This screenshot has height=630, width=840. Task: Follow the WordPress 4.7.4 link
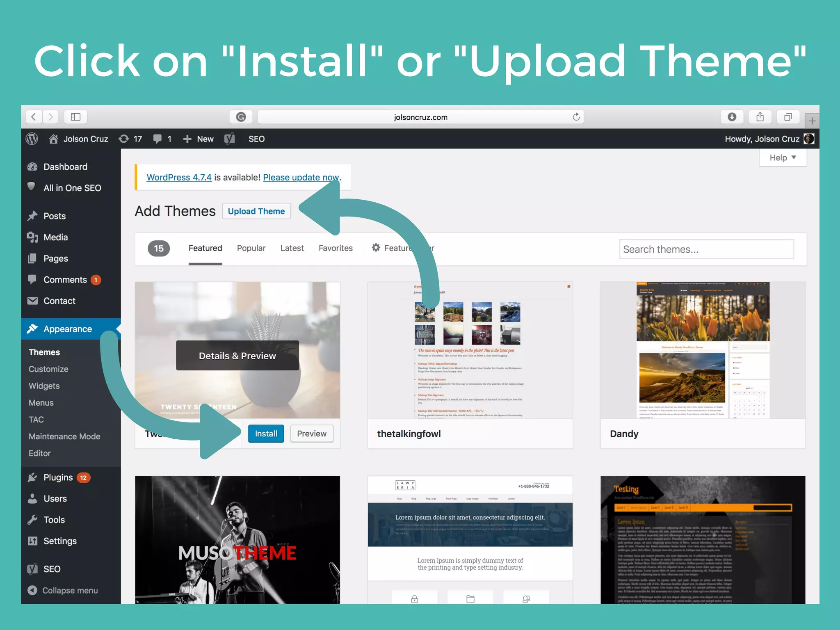(x=179, y=177)
